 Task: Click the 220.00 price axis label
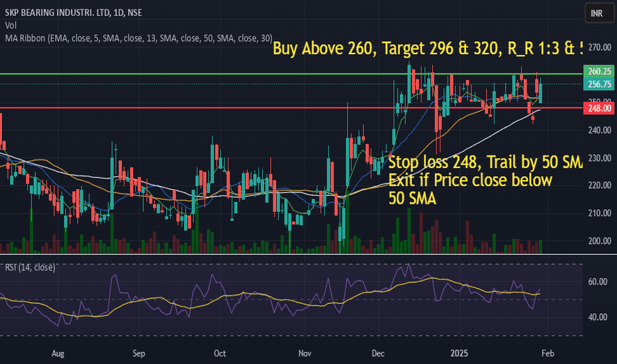coord(599,185)
